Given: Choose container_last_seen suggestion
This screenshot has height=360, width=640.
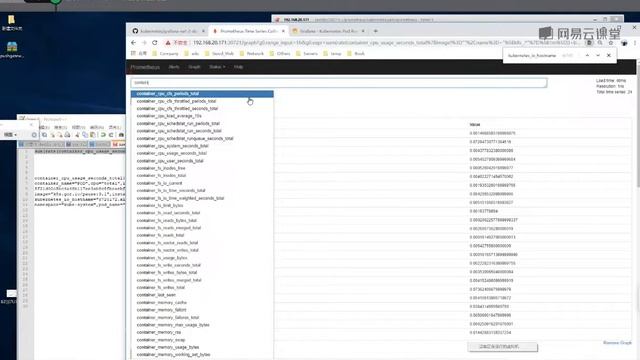Looking at the screenshot, I should (x=202, y=295).
